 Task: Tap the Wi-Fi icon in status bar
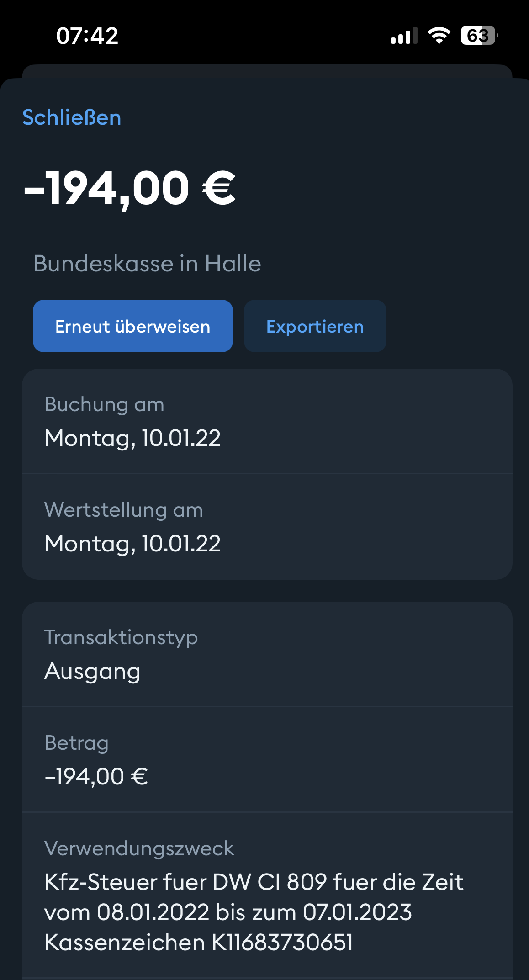(x=439, y=36)
